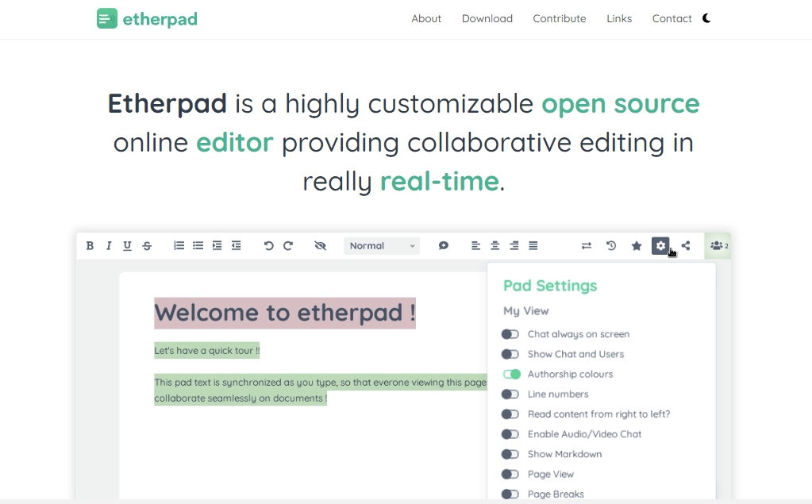
Task: Increase indent of the line
Action: (217, 245)
